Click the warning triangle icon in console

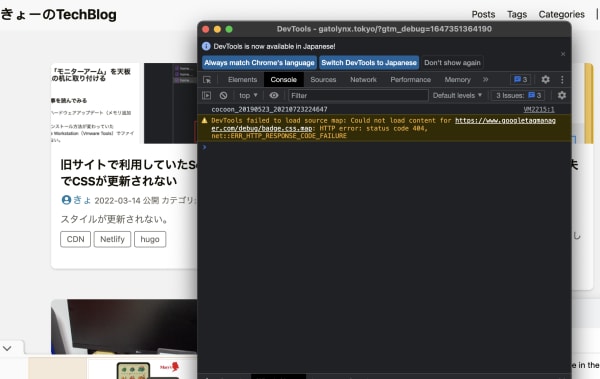[x=205, y=121]
